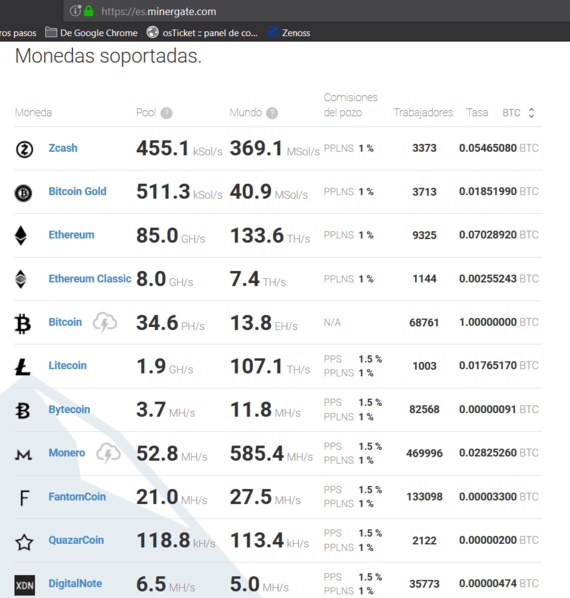Click the Monero cloud mining icon
This screenshot has width=570, height=598.
point(108,453)
